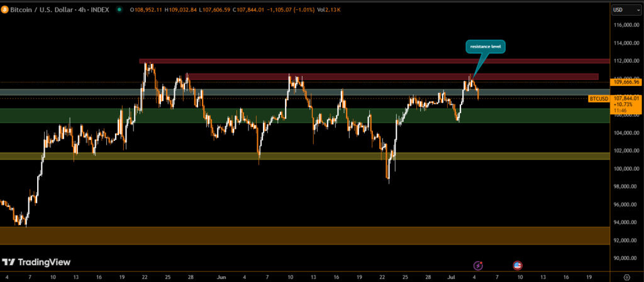Click the 109,666.96 price label
The height and width of the screenshot is (282, 644).
(626, 82)
